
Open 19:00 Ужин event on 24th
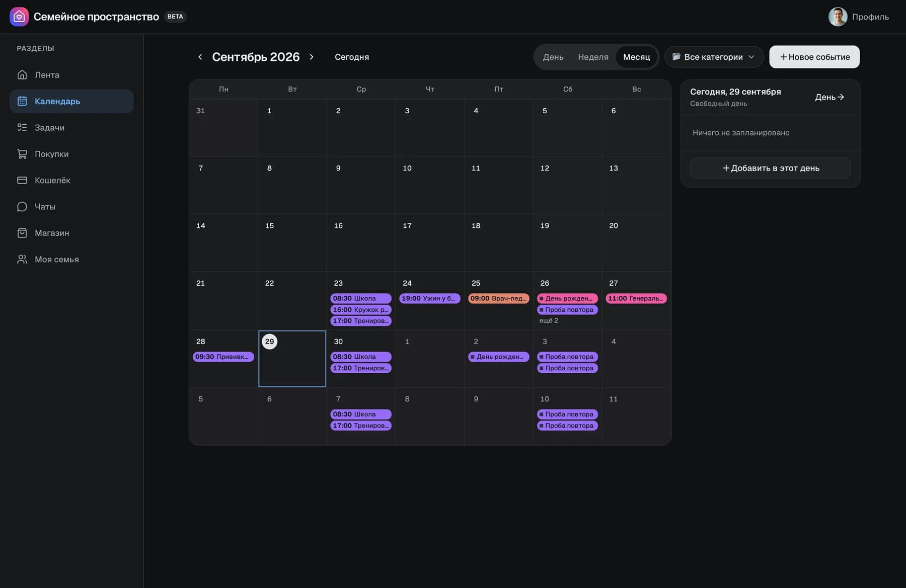429,298
